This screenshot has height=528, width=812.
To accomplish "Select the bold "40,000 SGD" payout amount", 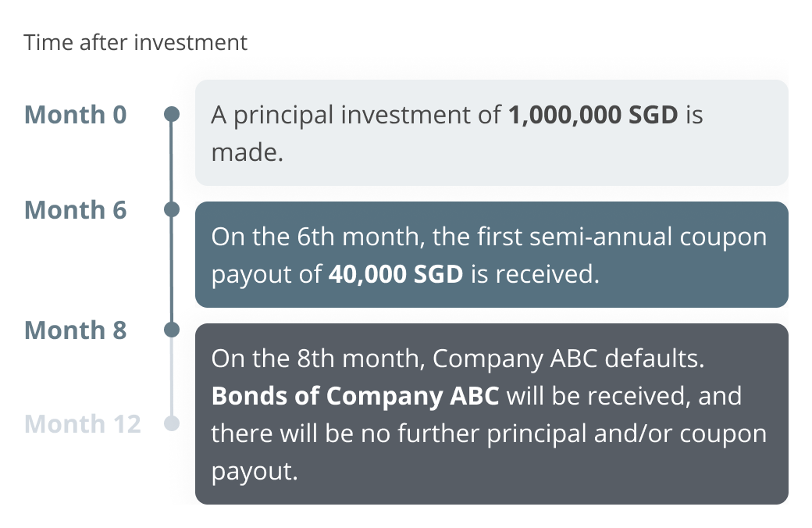I will click(395, 275).
